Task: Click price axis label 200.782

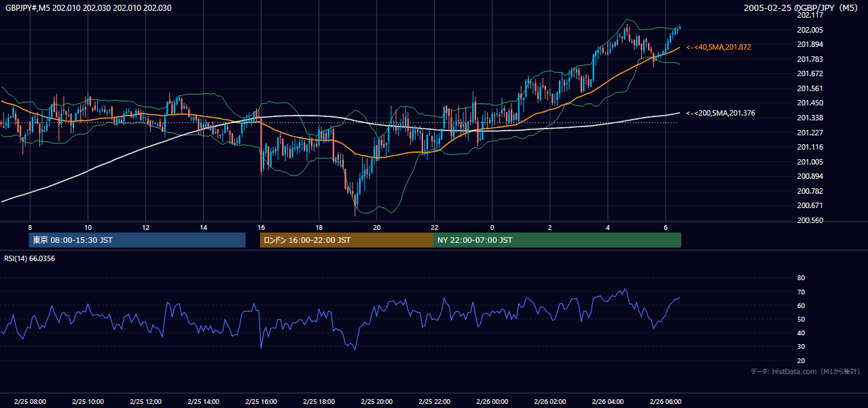Action: coord(810,191)
